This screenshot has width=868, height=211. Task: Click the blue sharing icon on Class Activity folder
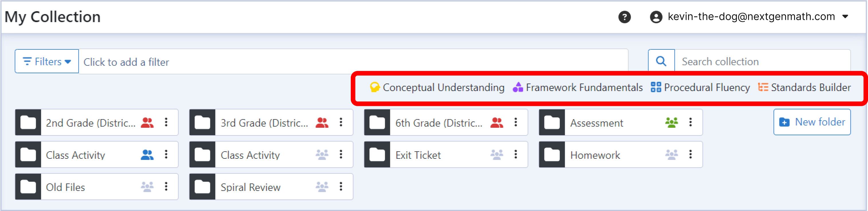(x=147, y=155)
